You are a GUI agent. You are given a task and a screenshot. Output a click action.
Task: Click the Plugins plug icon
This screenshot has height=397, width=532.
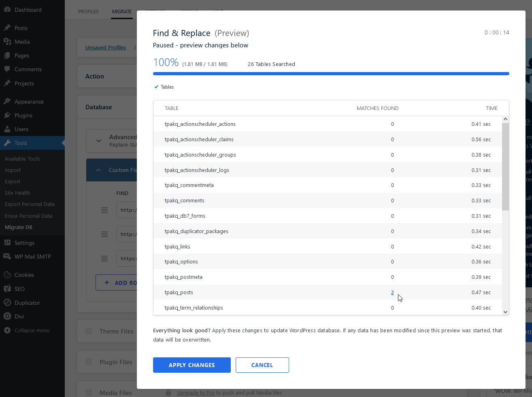click(x=7, y=115)
